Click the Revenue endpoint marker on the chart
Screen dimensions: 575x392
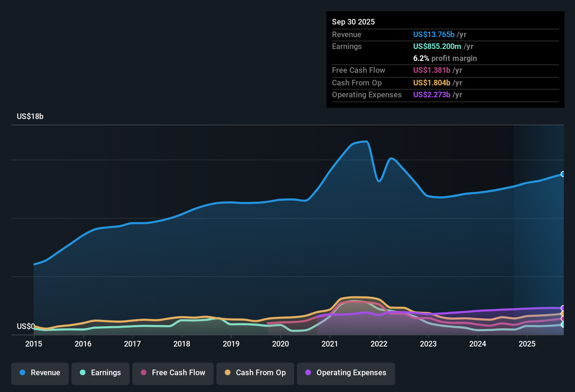click(x=563, y=174)
